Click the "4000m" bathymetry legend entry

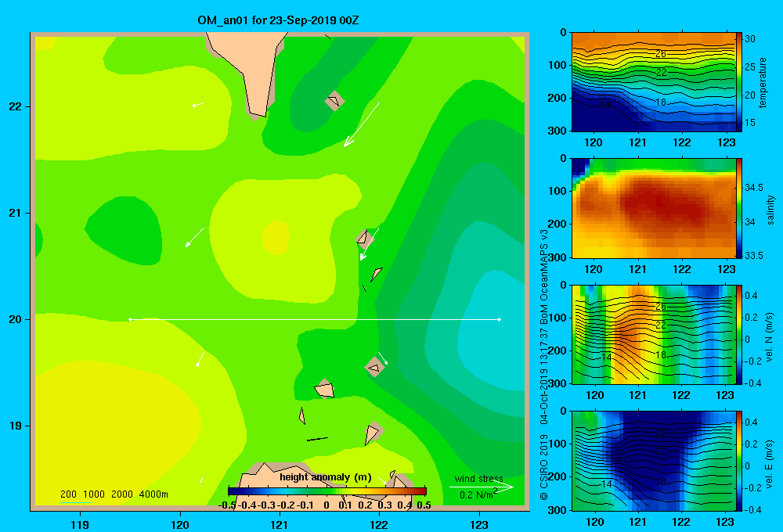point(153,494)
